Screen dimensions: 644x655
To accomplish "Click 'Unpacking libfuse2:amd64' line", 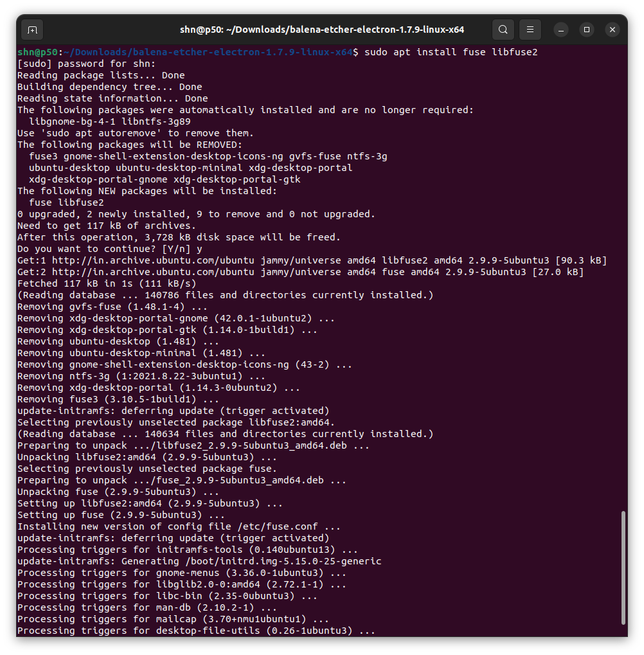I will click(147, 457).
